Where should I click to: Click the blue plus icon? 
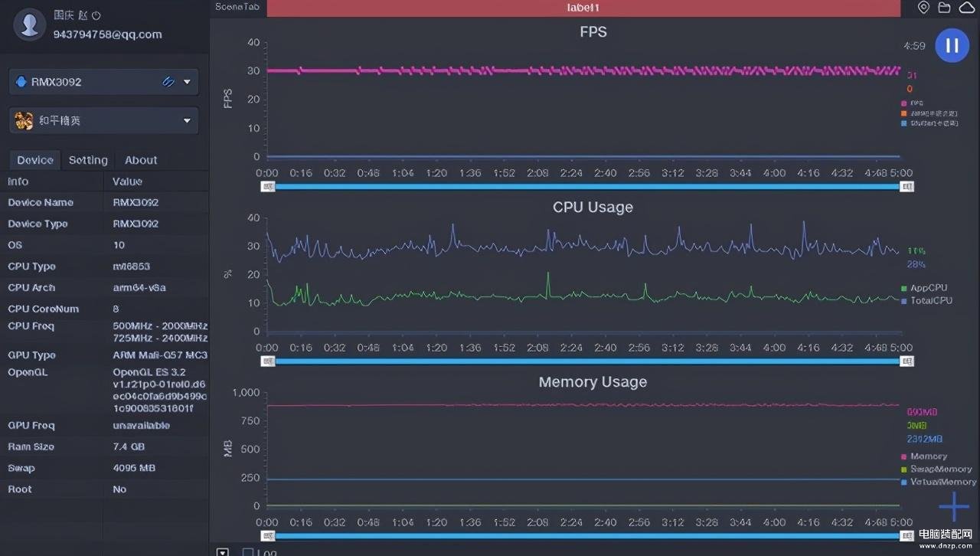click(x=954, y=507)
